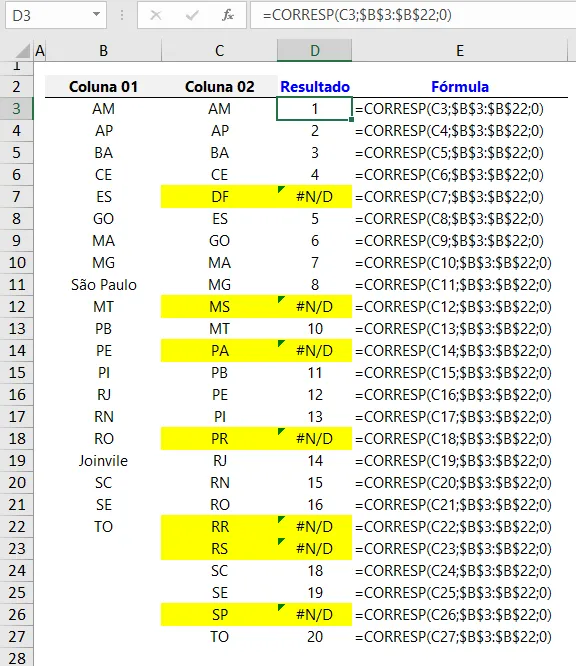Click the São Paulo cell

pyautogui.click(x=103, y=285)
